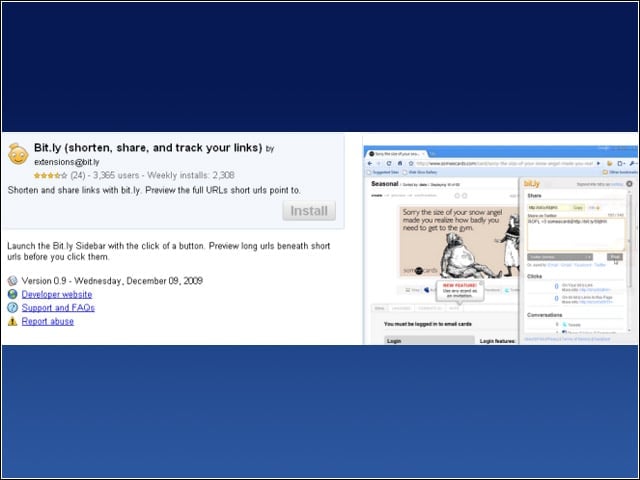Click the bookmark star in screenshot browser
The image size is (640, 480).
click(x=411, y=163)
